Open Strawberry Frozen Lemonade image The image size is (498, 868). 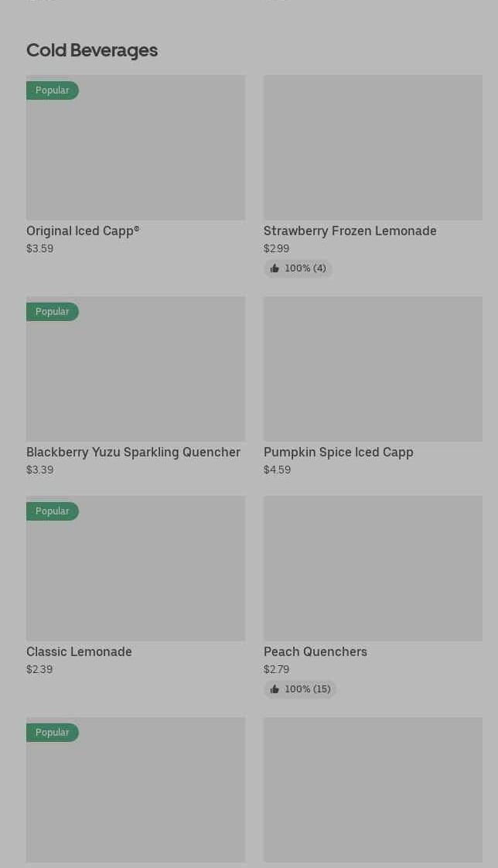tap(373, 147)
